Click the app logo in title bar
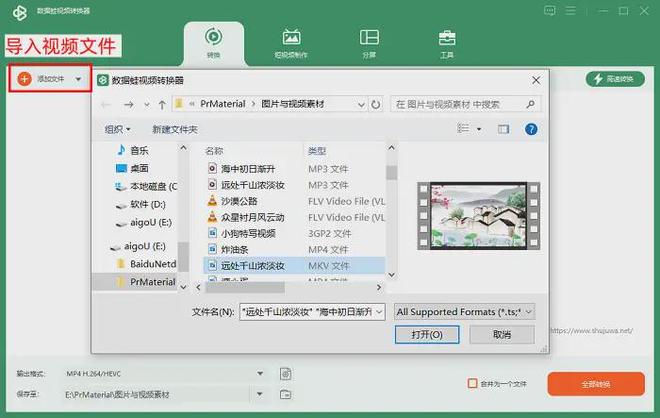Screen dimensions: 660x418 [19, 12]
